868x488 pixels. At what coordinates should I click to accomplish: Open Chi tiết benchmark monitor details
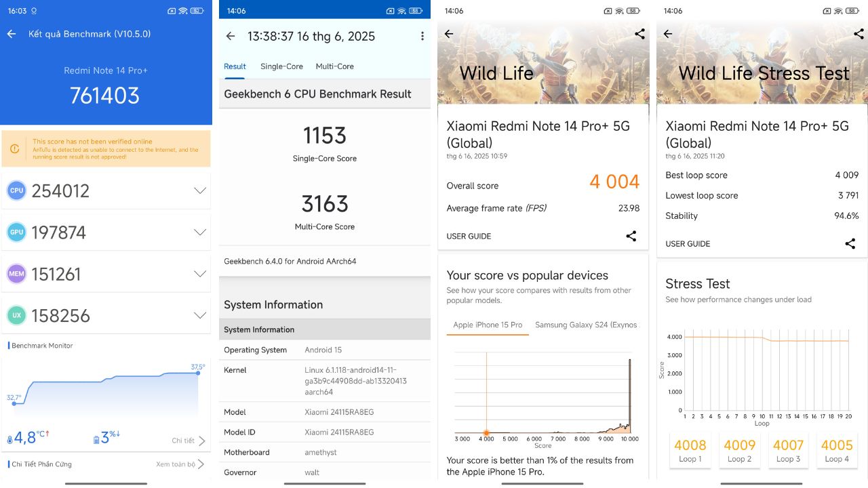(x=189, y=441)
